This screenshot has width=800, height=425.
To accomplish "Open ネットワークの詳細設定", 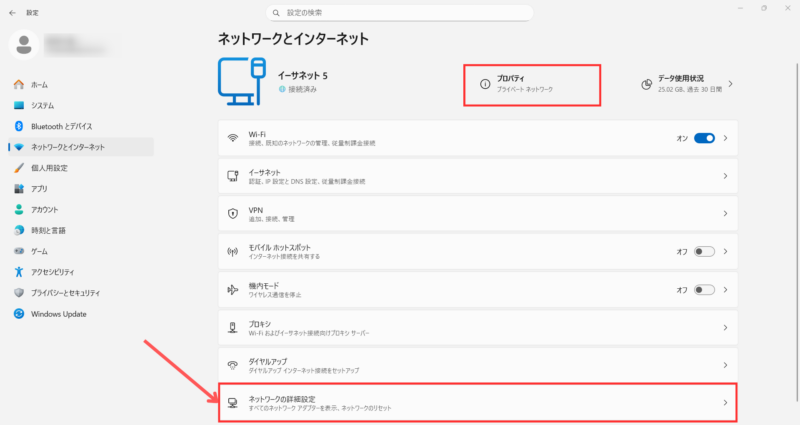I will [478, 404].
